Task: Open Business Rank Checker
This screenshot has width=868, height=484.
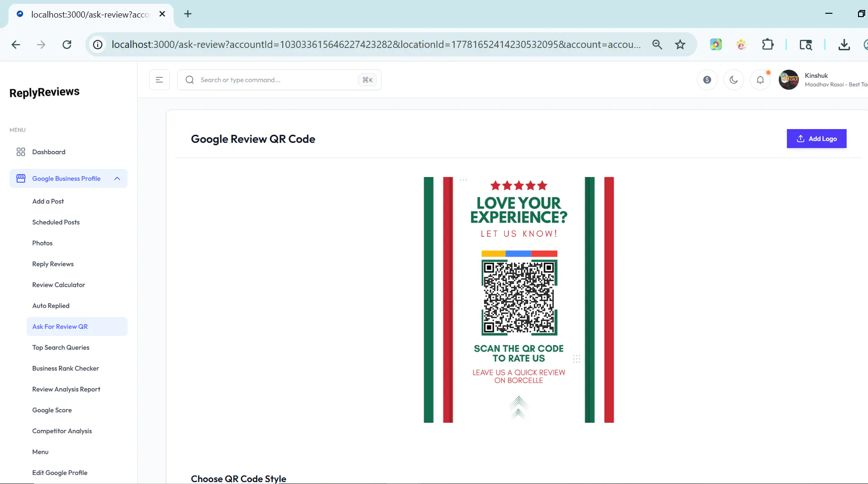Action: coord(65,368)
